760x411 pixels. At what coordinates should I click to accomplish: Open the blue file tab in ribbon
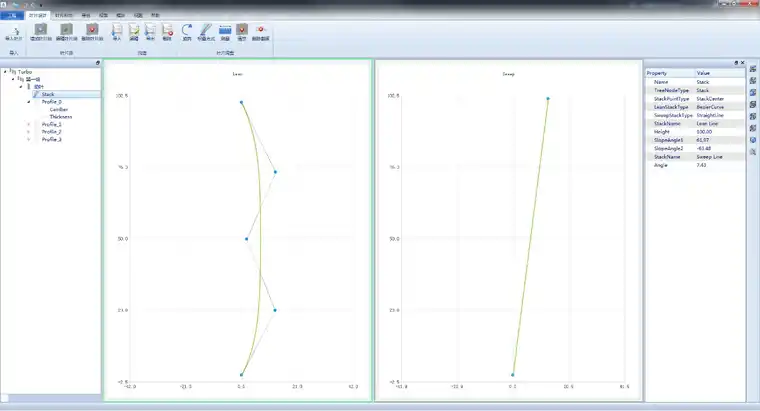(x=12, y=16)
